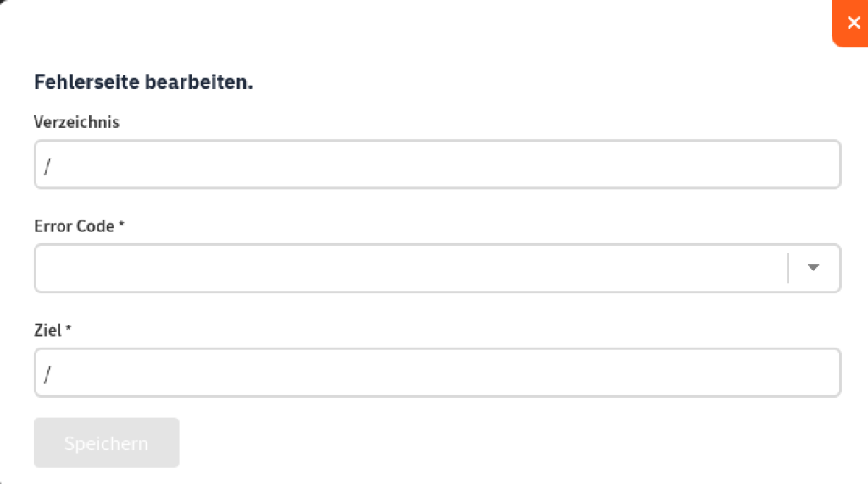
Task: Click the Error Code label text
Action: point(75,226)
